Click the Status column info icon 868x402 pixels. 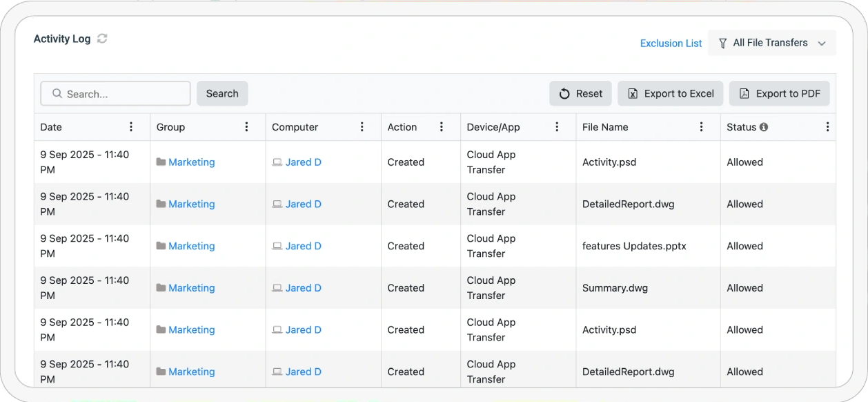tap(764, 127)
